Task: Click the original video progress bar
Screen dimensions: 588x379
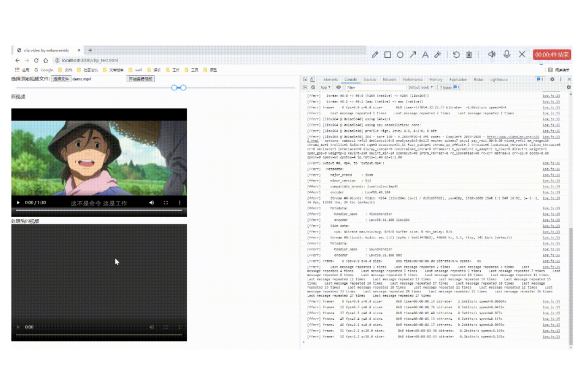Action: coord(99,210)
